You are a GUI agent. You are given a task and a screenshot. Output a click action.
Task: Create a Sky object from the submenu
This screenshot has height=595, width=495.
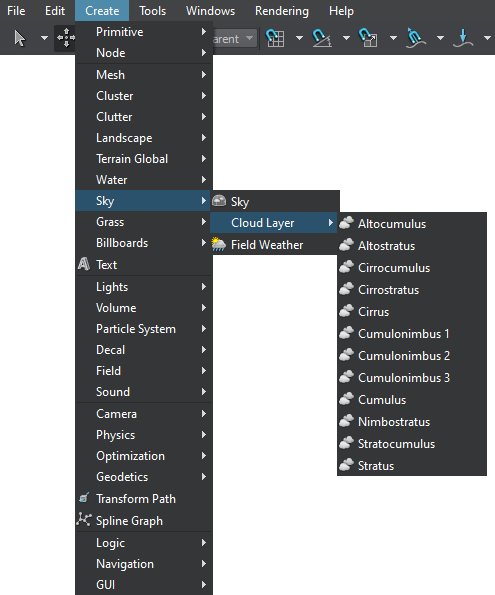coord(275,201)
